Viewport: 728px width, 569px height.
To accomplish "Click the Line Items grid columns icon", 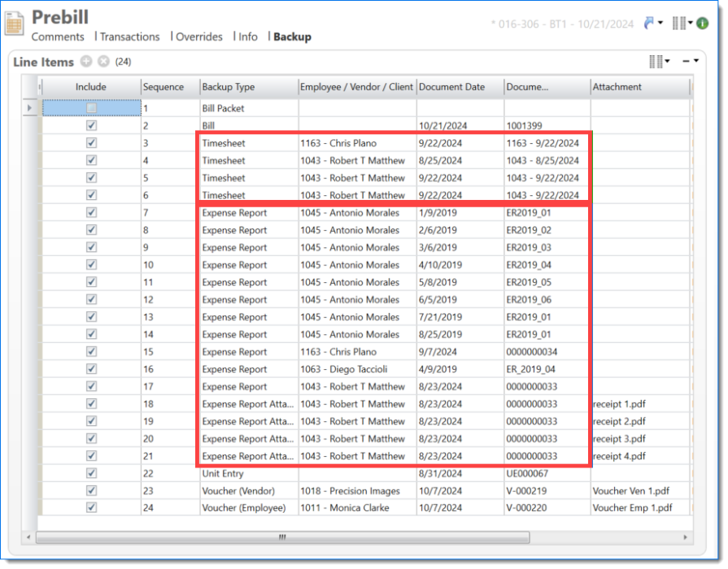I will [x=655, y=62].
